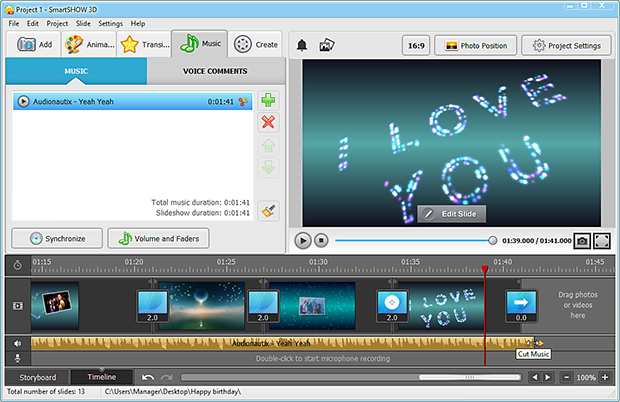Click the circle transition before Love You slide
This screenshot has width=620, height=402.
392,306
